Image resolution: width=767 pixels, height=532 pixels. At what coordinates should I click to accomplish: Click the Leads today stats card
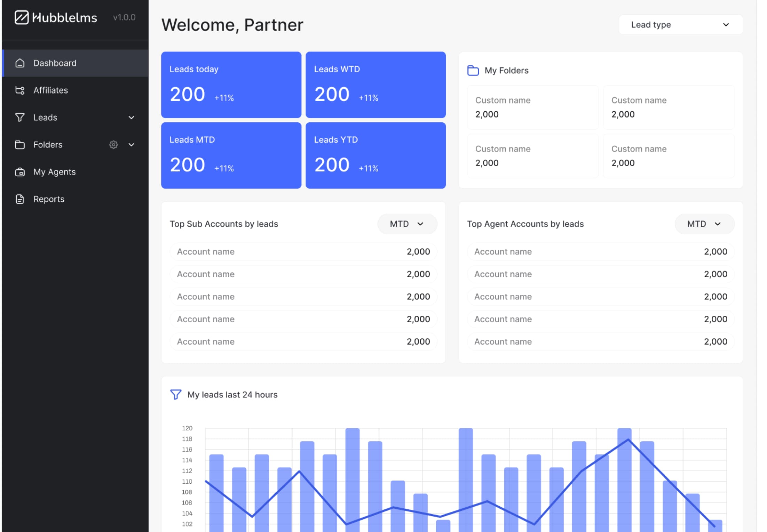point(231,84)
